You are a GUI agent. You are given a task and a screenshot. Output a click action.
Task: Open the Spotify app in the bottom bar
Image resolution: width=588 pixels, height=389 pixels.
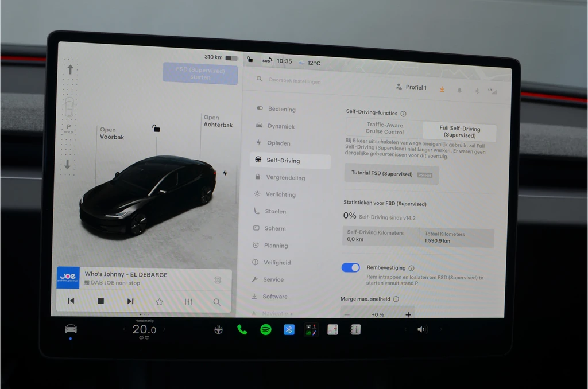266,330
